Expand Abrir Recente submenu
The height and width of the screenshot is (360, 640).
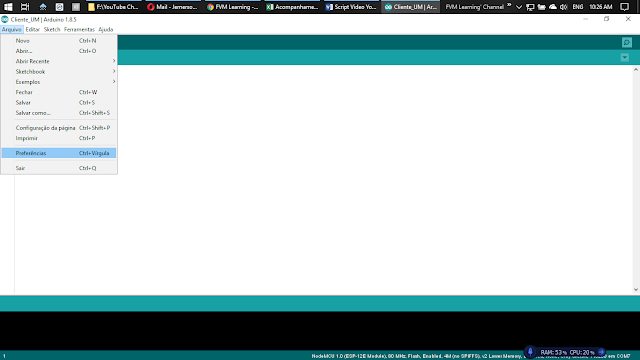click(x=59, y=61)
